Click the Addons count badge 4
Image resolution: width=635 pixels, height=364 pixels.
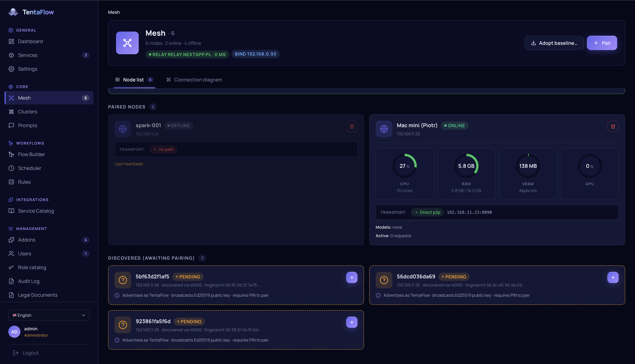point(86,240)
